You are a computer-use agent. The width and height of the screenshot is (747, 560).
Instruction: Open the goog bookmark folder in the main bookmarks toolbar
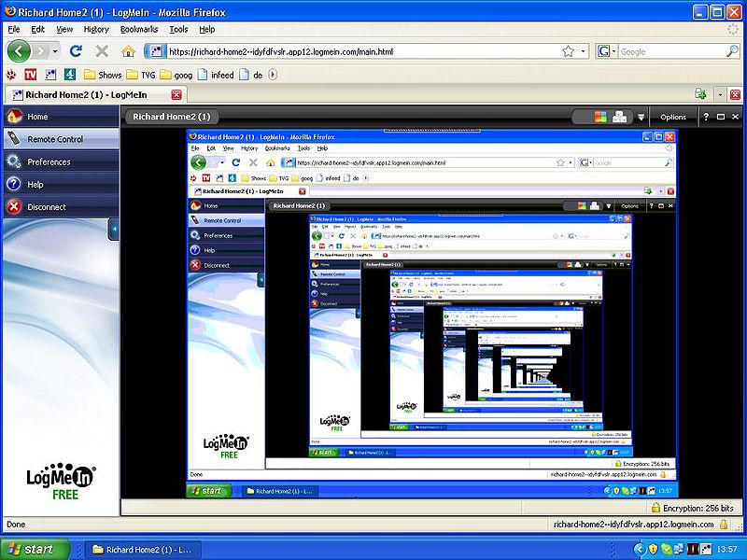click(x=176, y=75)
